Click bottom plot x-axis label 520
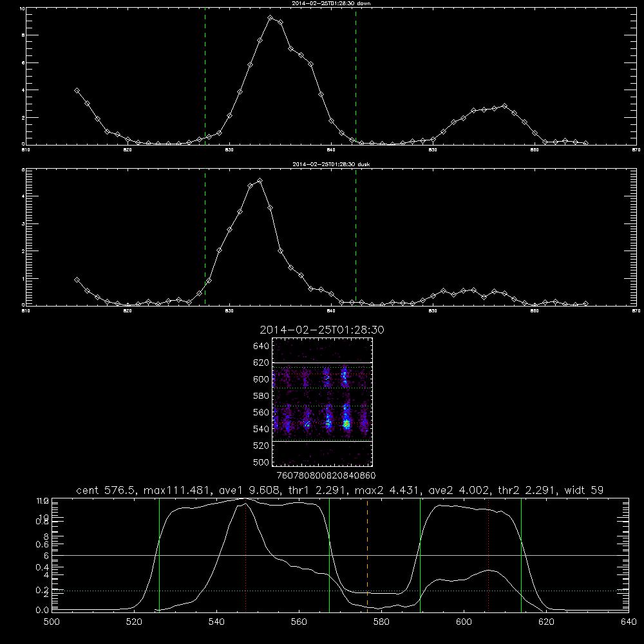The image size is (644, 644). pos(134,622)
